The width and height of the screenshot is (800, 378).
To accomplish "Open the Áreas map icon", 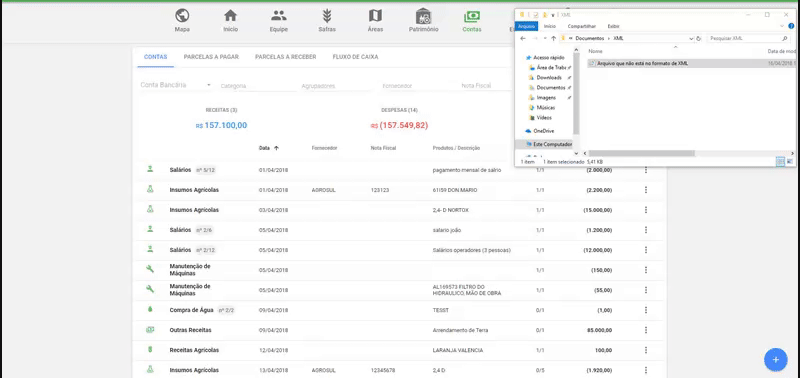I will click(x=375, y=15).
